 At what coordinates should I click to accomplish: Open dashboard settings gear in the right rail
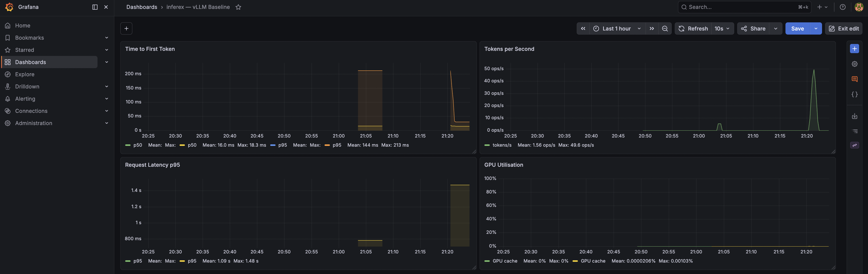pos(855,64)
